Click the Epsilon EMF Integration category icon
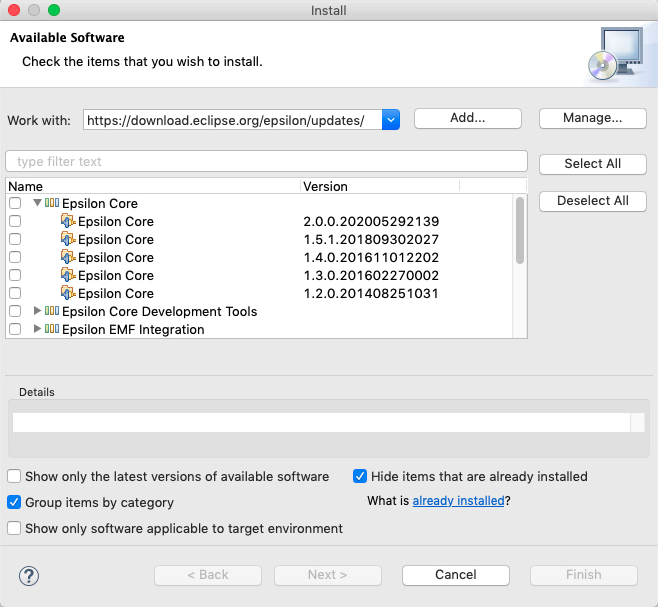Image resolution: width=658 pixels, height=608 pixels. point(52,329)
